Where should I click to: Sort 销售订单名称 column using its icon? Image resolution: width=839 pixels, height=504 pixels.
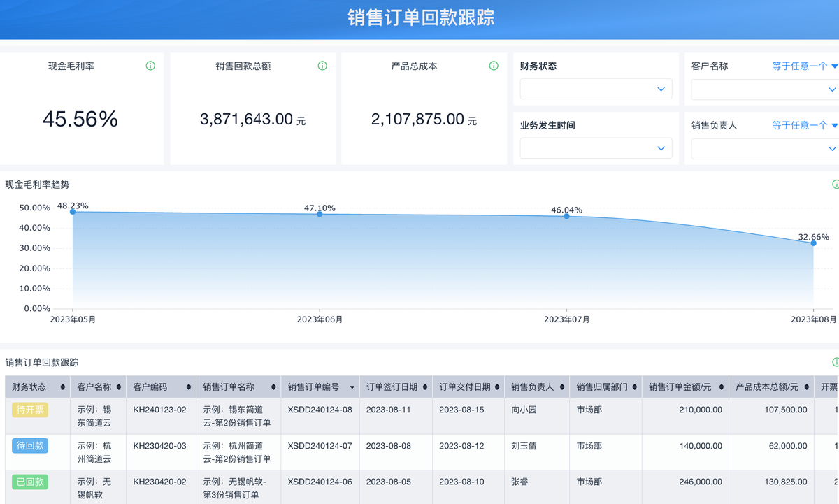[273, 387]
